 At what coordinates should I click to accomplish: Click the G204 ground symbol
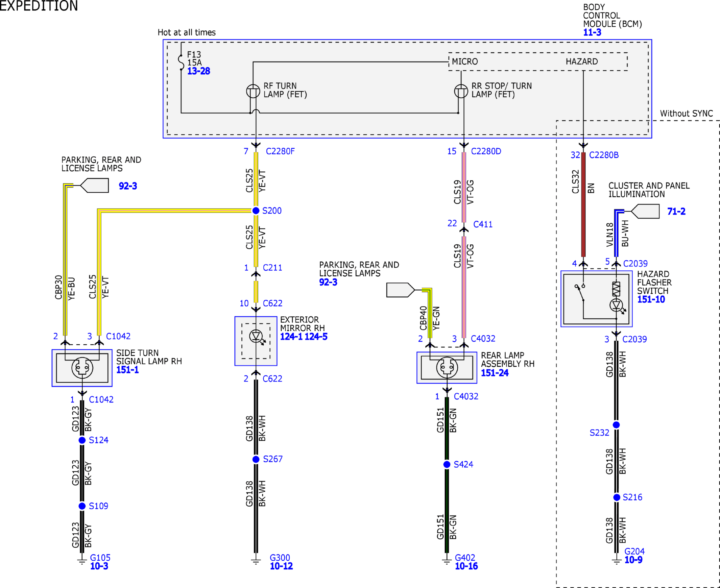pos(616,561)
